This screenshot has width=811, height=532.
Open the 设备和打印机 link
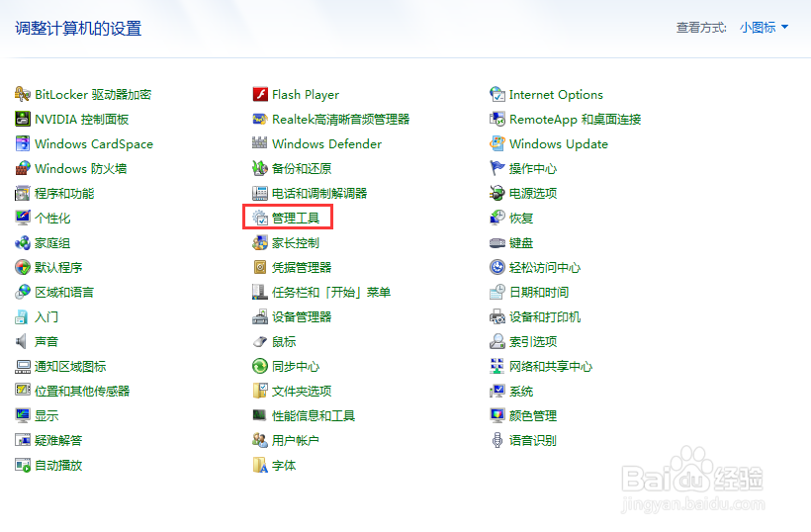coord(545,316)
